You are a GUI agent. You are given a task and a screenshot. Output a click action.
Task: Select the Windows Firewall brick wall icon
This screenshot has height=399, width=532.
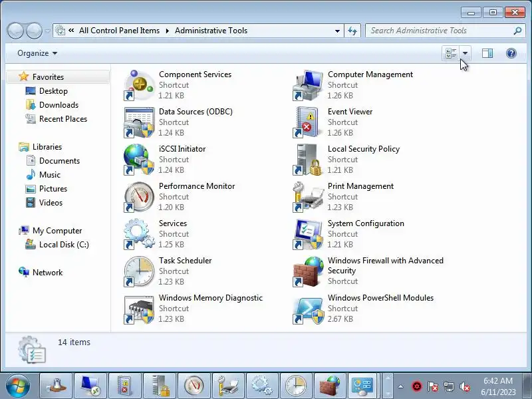pos(308,271)
